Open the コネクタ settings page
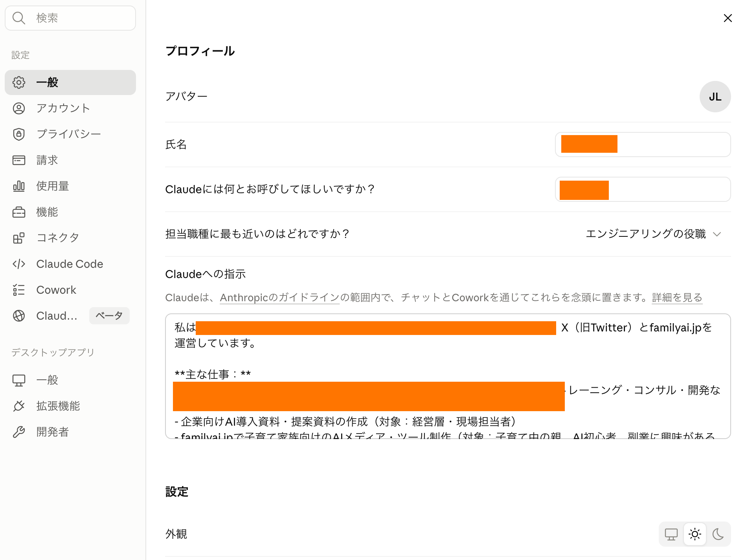This screenshot has height=560, width=746. coord(70,238)
